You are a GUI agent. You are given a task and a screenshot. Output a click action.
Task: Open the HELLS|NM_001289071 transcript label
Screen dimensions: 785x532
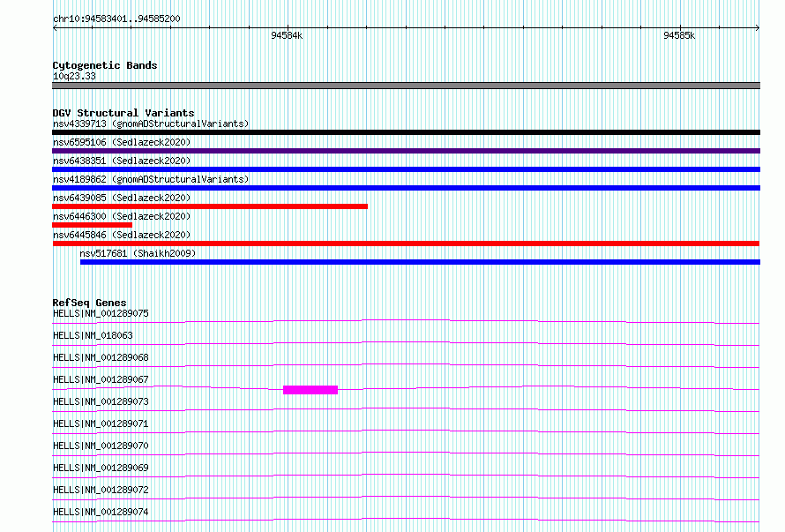(101, 424)
